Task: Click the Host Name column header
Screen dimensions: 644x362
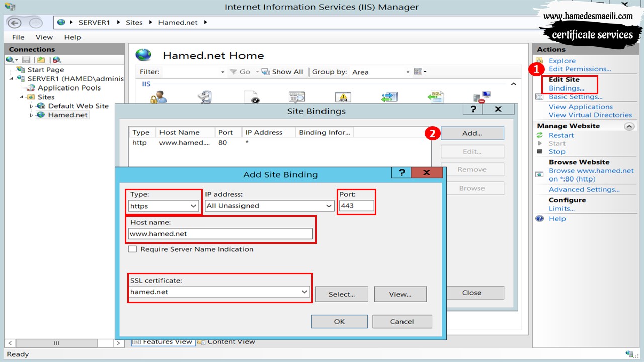Action: [186, 132]
